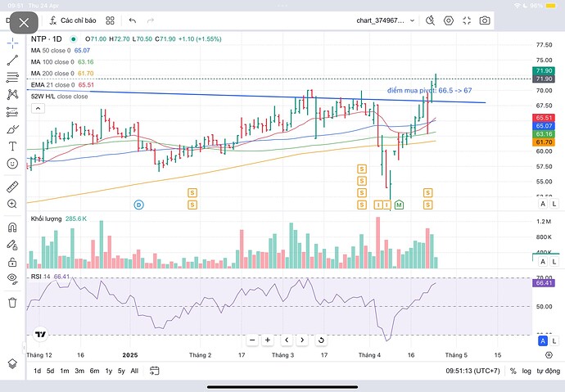Open the TradingView logo link
Screen dimensions: 565x392
coord(40,334)
